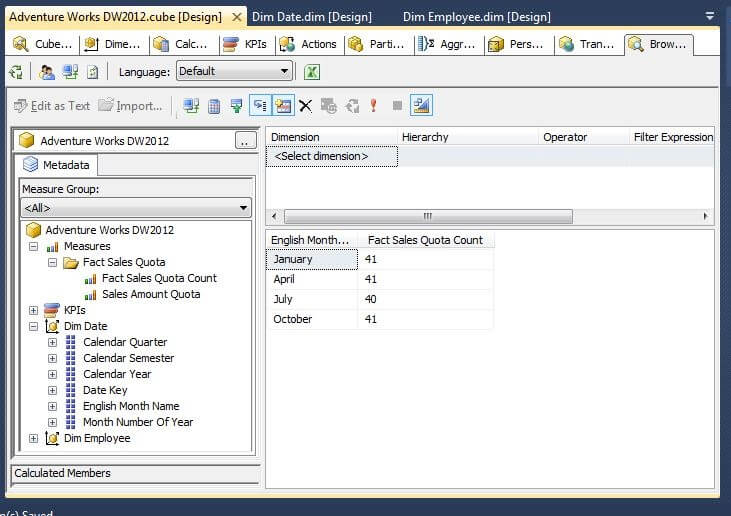Click the red exclamation Execute Query icon
Image resolution: width=731 pixels, height=516 pixels.
pyautogui.click(x=373, y=105)
